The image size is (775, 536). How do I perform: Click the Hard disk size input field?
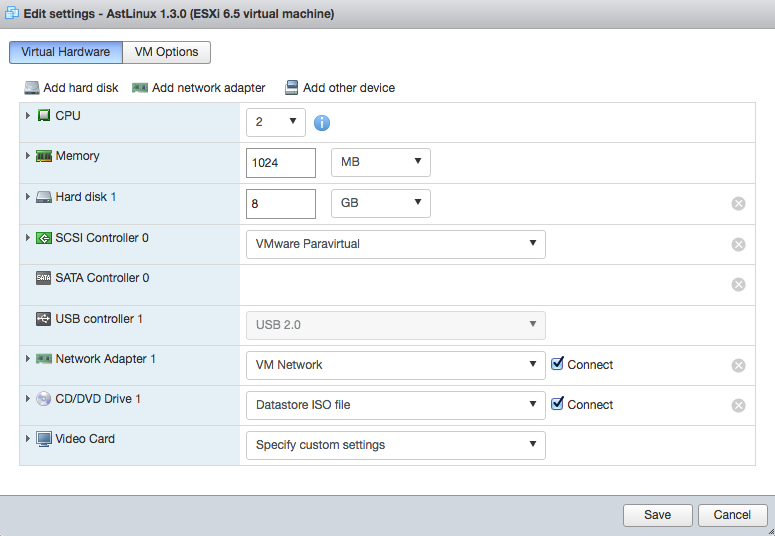coord(281,204)
